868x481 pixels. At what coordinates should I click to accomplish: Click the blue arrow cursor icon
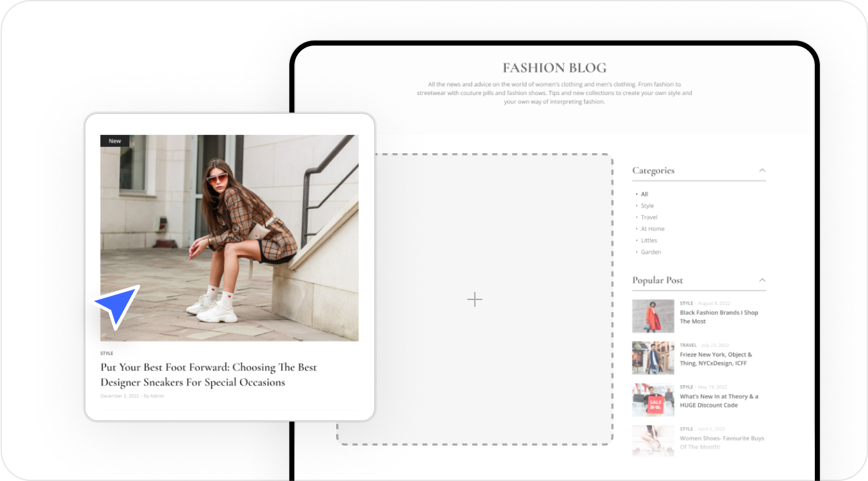tap(118, 306)
